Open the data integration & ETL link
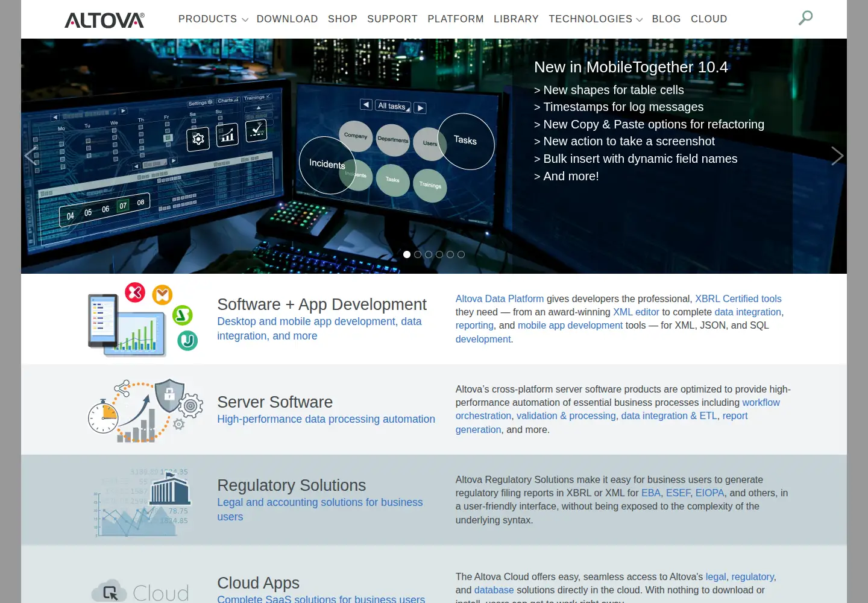 669,415
